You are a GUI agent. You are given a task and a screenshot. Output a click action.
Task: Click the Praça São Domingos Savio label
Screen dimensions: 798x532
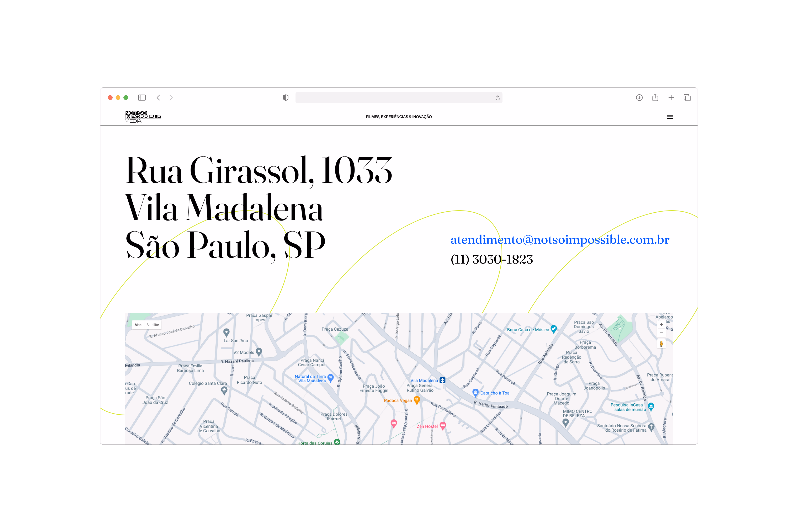pyautogui.click(x=584, y=327)
